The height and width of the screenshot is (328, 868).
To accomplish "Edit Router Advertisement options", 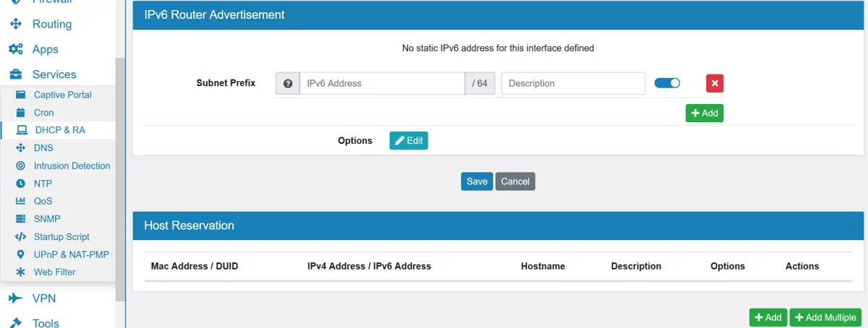I will (409, 141).
